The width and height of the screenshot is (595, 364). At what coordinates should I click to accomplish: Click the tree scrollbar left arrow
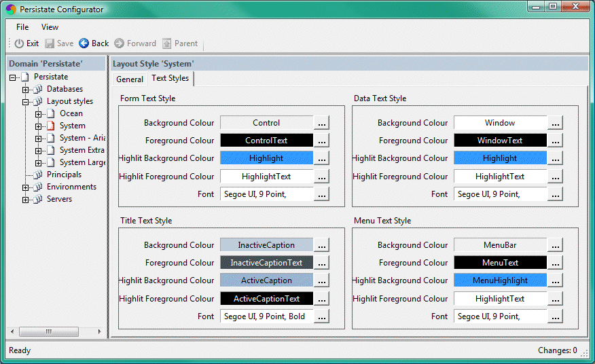pyautogui.click(x=12, y=331)
